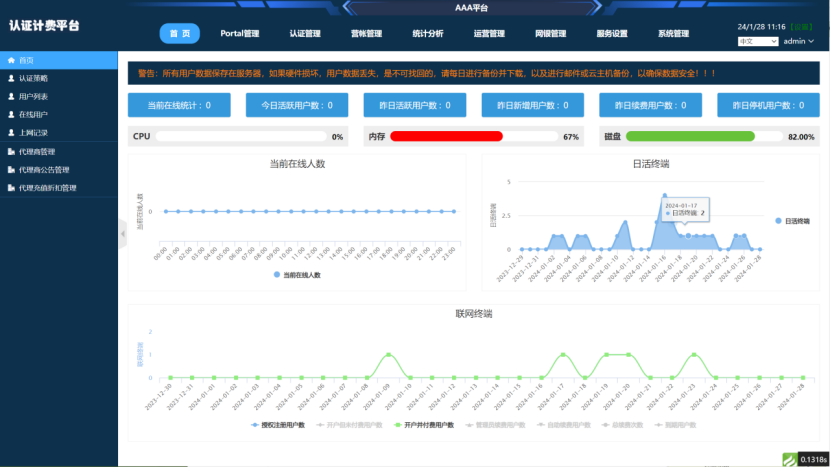Click the person icon next to 在线用户
The width and height of the screenshot is (830, 467).
pos(11,114)
